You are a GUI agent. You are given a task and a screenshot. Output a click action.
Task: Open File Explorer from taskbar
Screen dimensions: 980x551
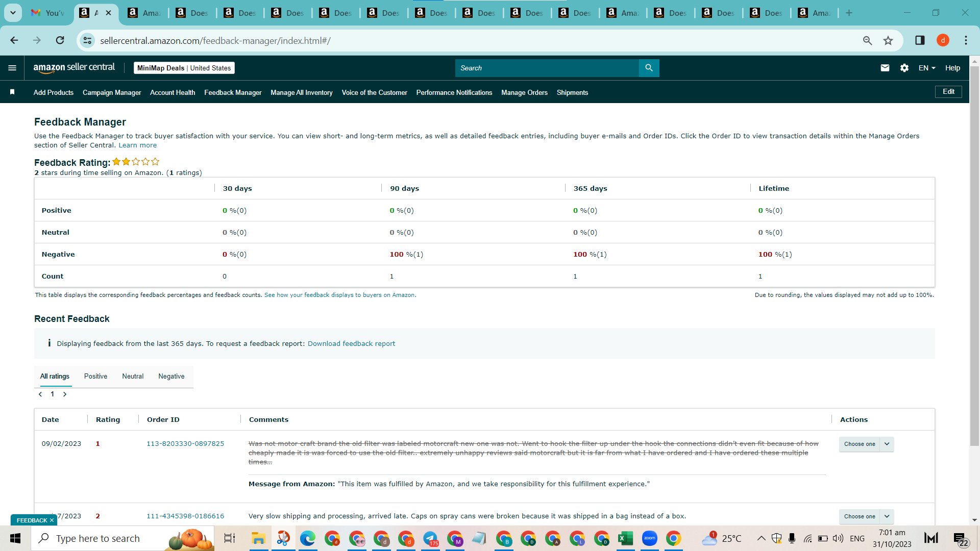[x=258, y=538]
